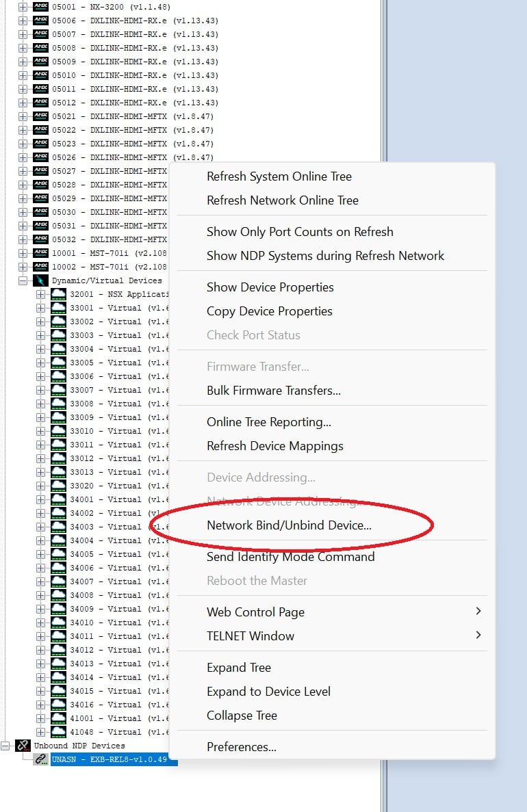The width and height of the screenshot is (527, 812).
Task: Click the AMX icon for device 05001 NX-3200
Action: pyautogui.click(x=40, y=7)
